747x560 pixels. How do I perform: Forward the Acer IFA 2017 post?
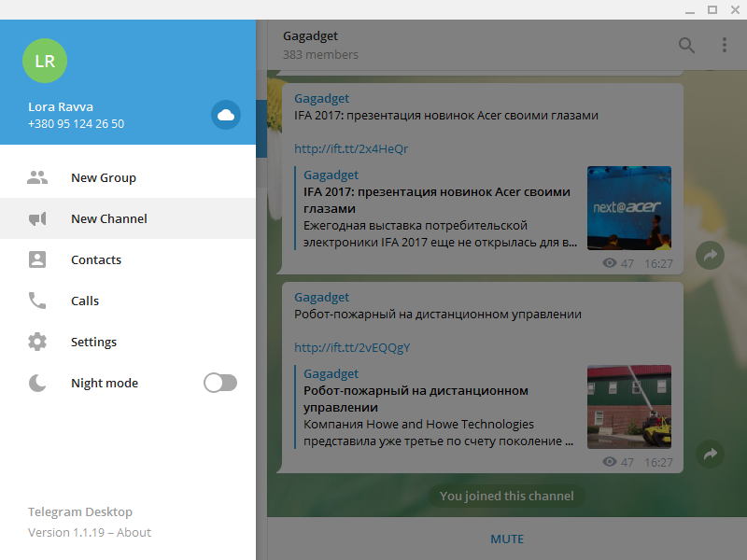710,255
